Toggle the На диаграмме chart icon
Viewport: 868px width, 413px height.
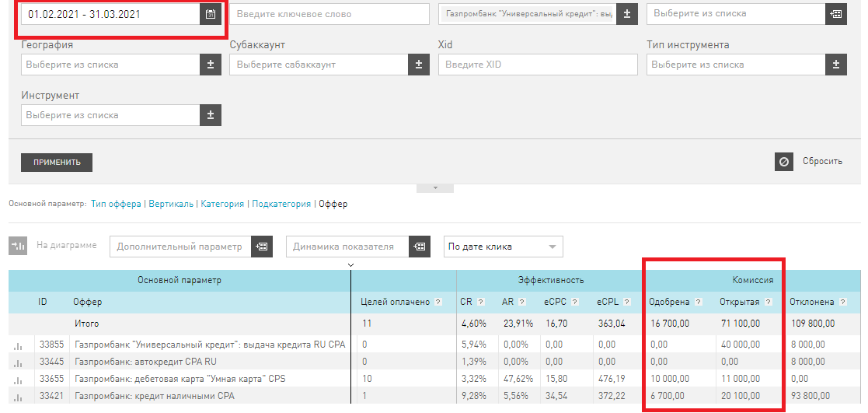(x=18, y=246)
